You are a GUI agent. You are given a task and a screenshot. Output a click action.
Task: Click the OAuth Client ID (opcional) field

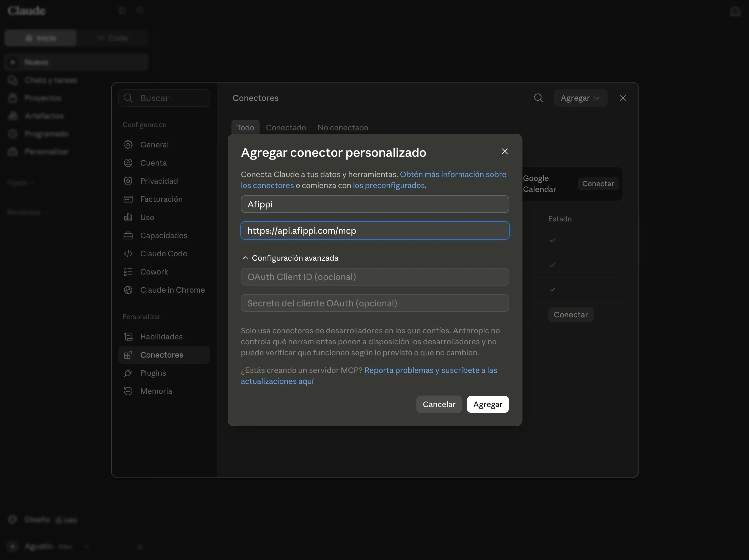click(375, 277)
